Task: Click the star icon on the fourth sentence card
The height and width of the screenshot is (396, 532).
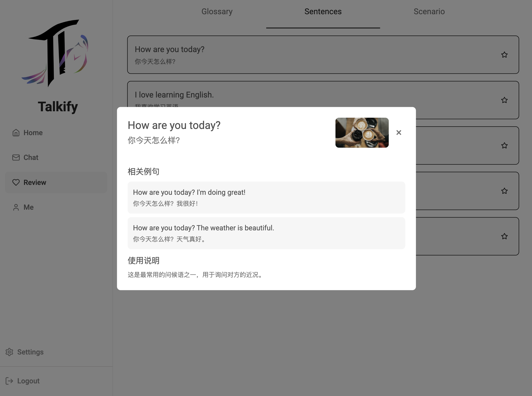Action: click(504, 191)
